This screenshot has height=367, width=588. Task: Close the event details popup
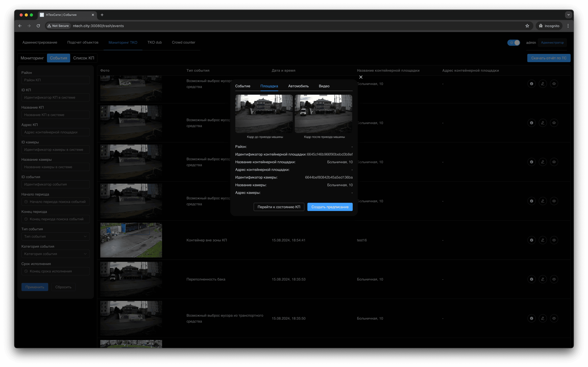coord(361,77)
